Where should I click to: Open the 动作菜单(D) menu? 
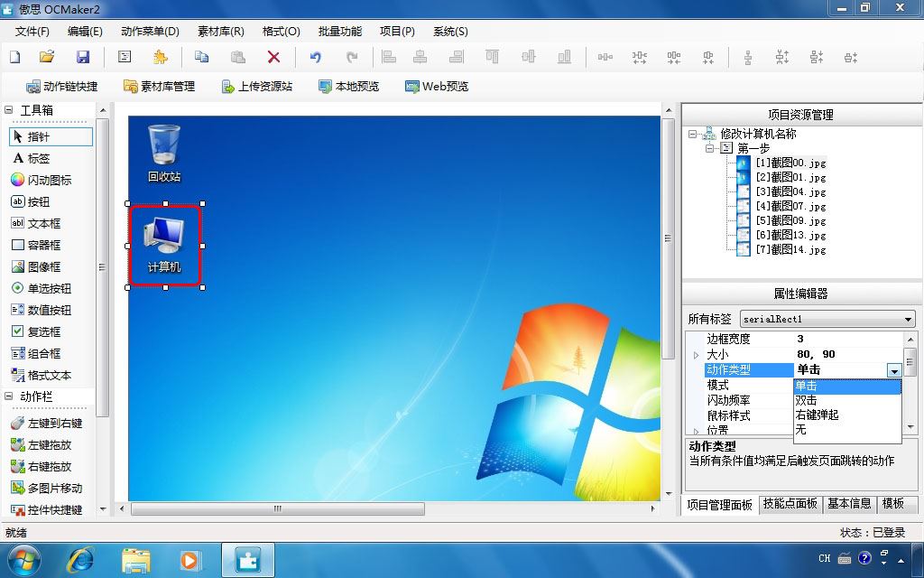click(x=150, y=32)
